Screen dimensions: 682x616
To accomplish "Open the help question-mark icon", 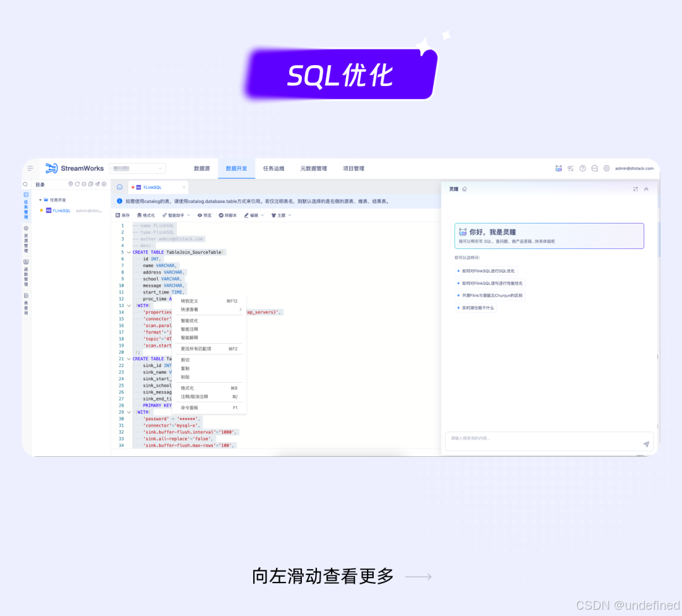I will tap(583, 168).
